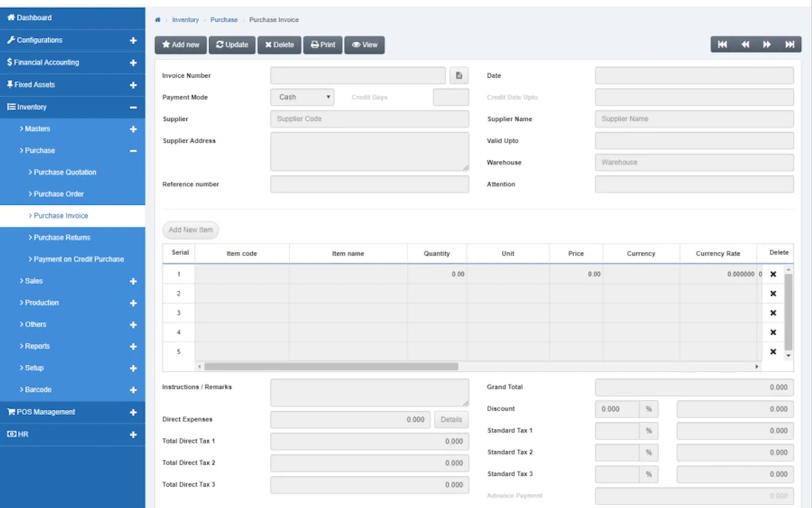The image size is (812, 508).
Task: Click Add New Item button
Action: click(x=191, y=230)
